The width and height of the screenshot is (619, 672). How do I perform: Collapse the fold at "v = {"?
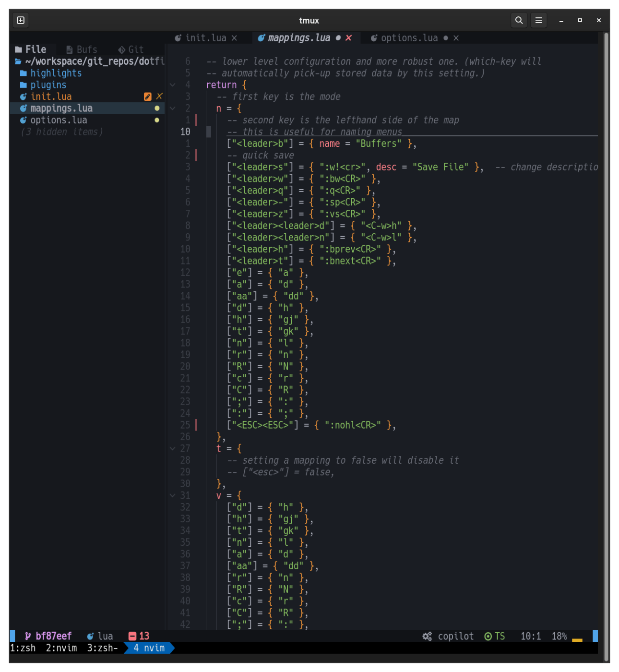pyautogui.click(x=173, y=495)
